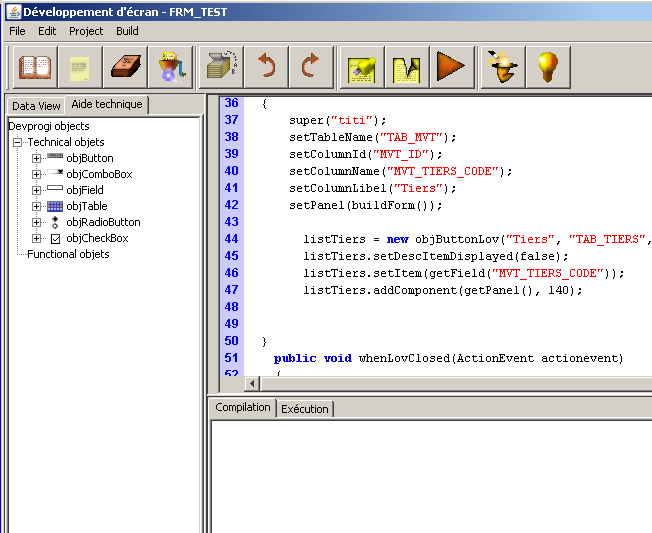The image size is (652, 533).
Task: Undo with the left curved arrow icon
Action: coord(266,67)
